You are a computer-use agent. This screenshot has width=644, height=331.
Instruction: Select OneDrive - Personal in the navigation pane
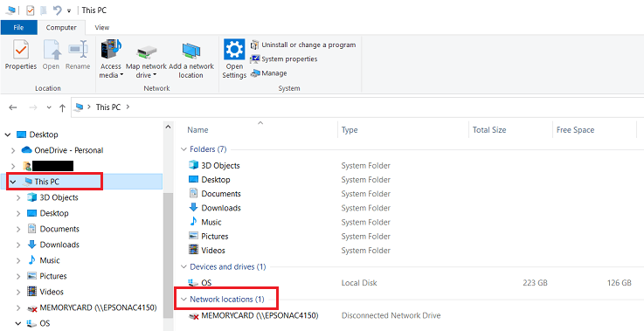68,150
